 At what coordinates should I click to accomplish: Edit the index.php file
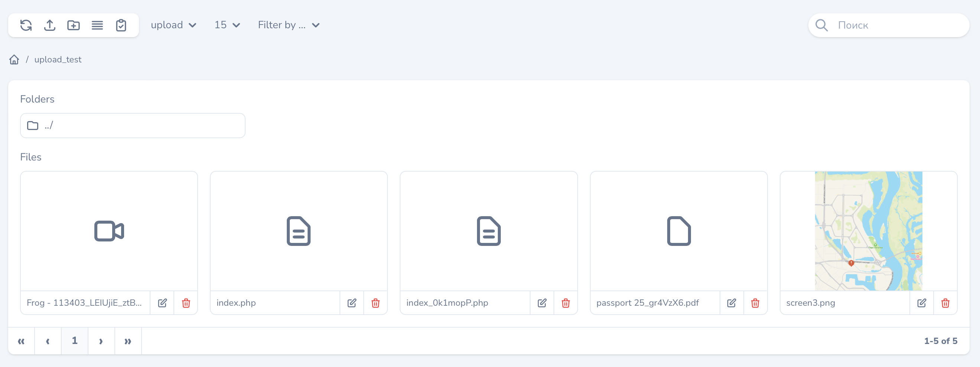click(351, 303)
